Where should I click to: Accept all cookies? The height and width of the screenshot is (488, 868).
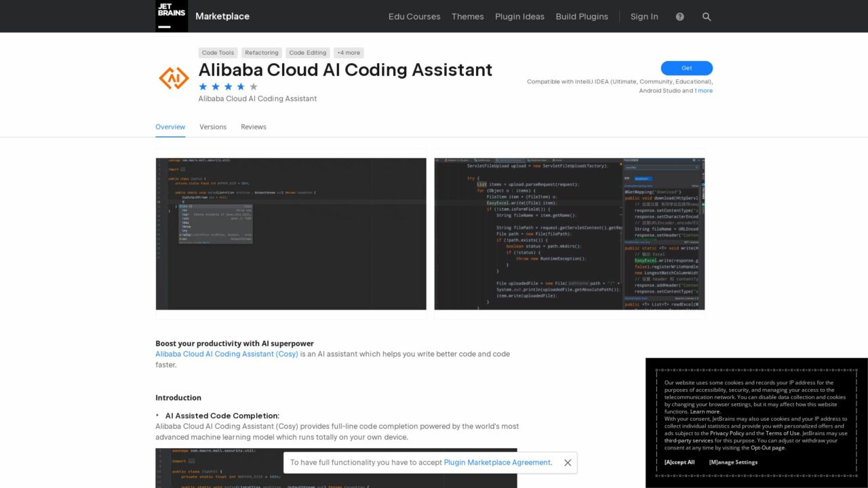pyautogui.click(x=679, y=462)
